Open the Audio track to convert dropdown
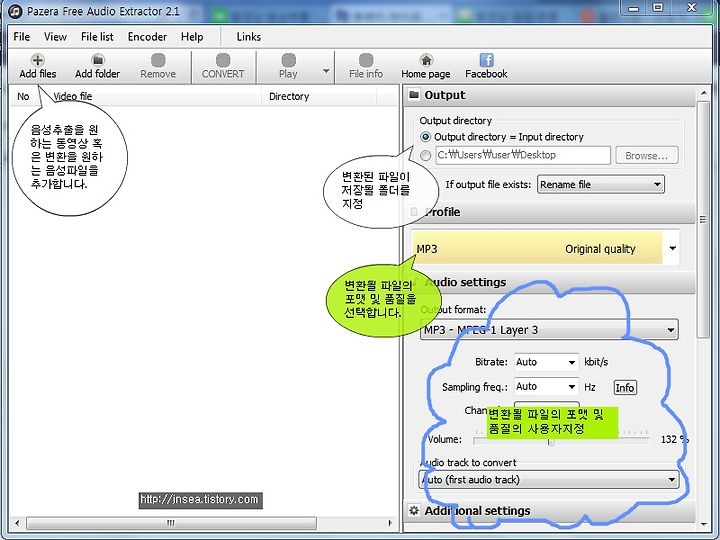The height and width of the screenshot is (540, 720). coord(549,479)
